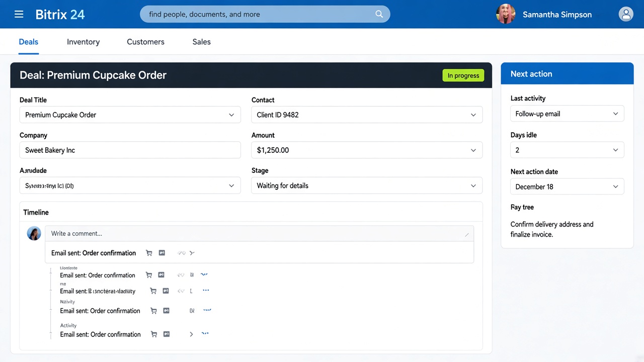Viewport: 644px width, 362px height.
Task: Open the user profile icon at far right
Action: click(x=626, y=14)
